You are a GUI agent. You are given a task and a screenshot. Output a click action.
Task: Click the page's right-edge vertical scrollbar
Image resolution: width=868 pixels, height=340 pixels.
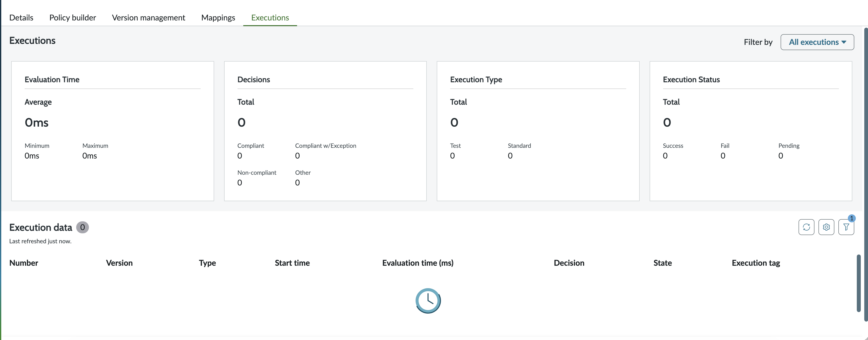tap(866, 174)
